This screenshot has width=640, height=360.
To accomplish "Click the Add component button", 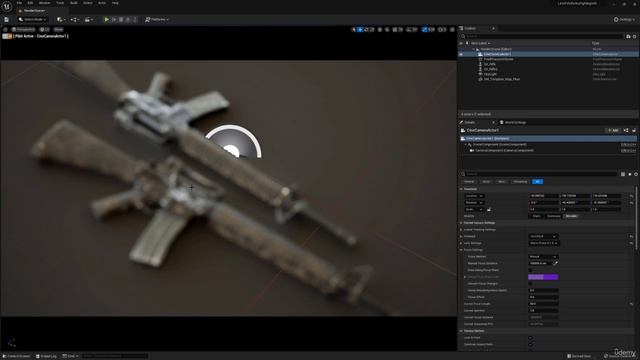I will [613, 131].
